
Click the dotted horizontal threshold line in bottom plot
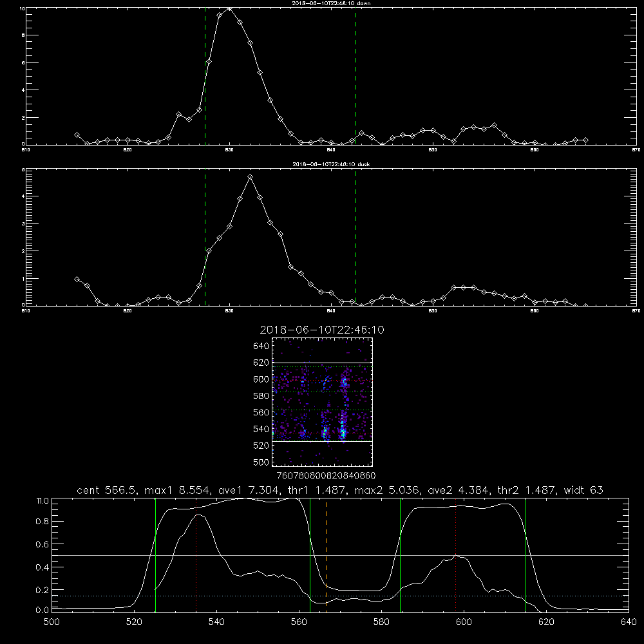[x=340, y=596]
